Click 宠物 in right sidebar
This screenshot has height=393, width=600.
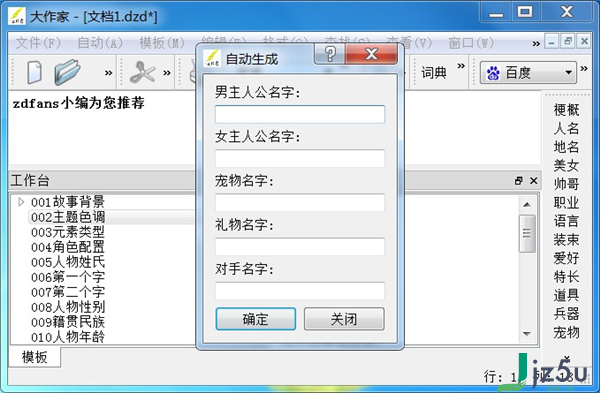566,332
